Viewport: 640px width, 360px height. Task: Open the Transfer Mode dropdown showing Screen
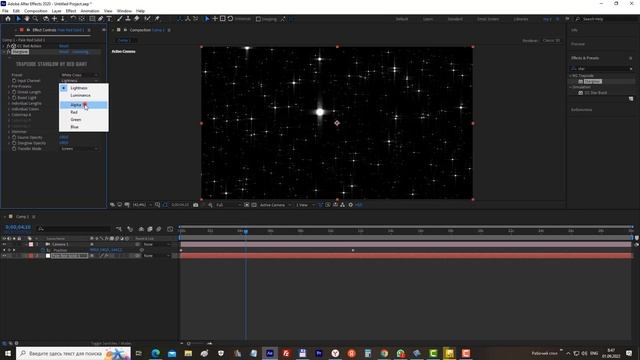(79, 149)
